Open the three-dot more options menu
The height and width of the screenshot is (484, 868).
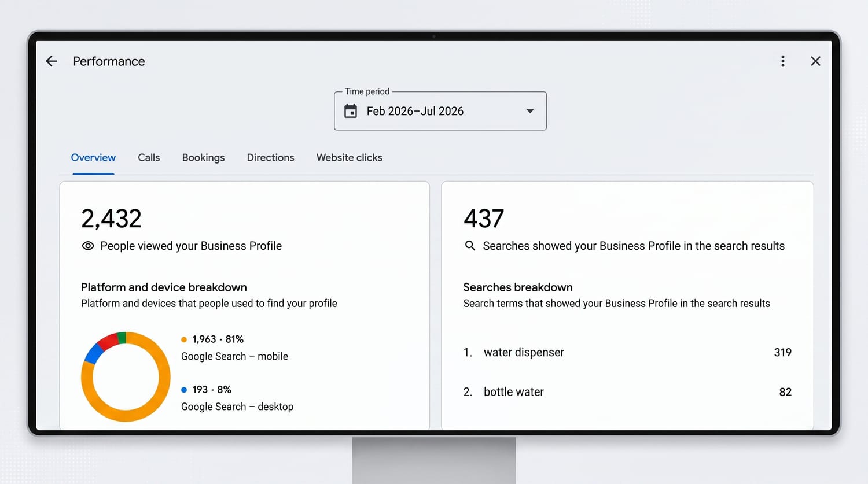[x=783, y=61]
